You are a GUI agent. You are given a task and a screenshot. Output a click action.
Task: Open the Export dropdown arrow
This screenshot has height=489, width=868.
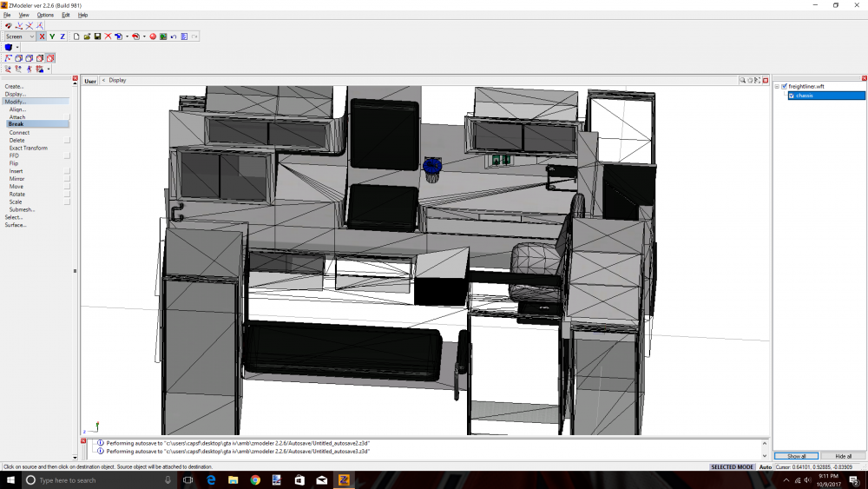[x=144, y=36]
